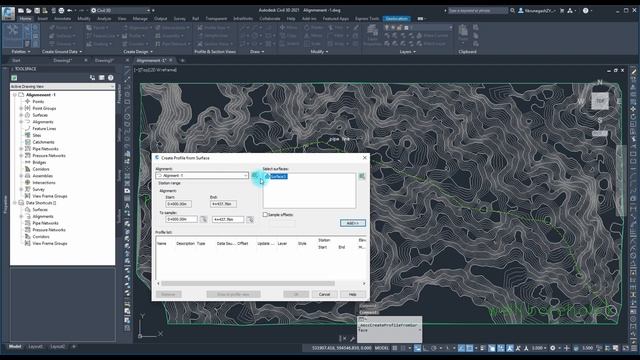640x360 pixels.
Task: Click the Layer Properties icon in ribbon
Action: pyautogui.click(x=372, y=33)
